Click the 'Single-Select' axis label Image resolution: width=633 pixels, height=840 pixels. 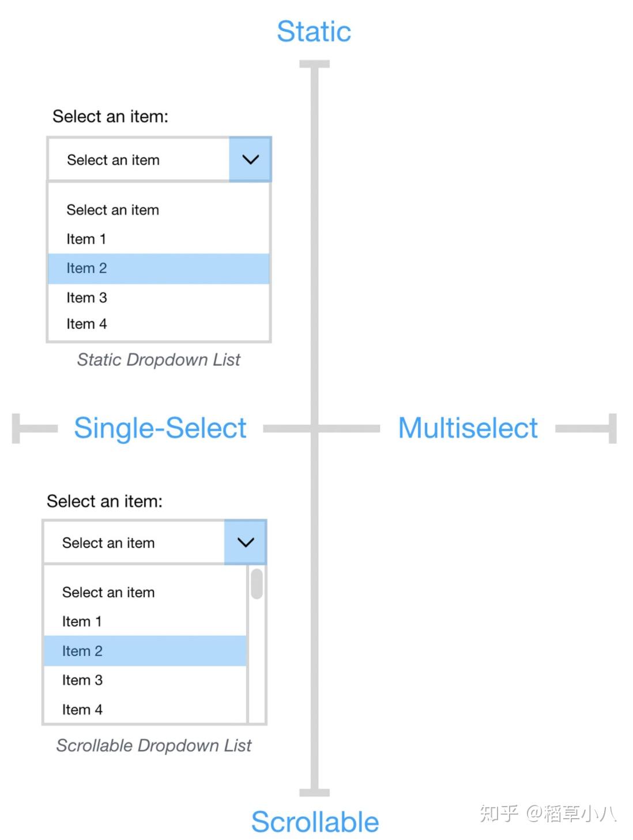coord(160,428)
